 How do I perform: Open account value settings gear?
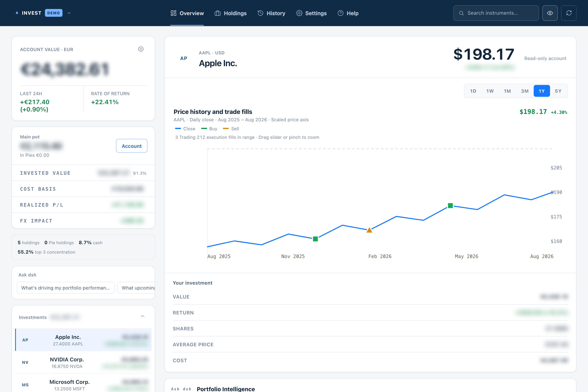click(x=141, y=49)
